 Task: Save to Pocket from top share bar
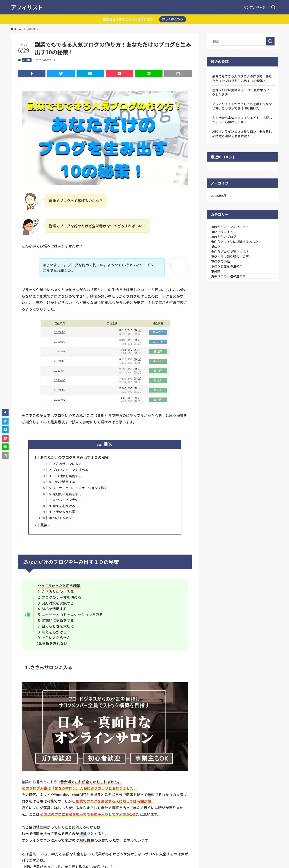pyautogui.click(x=120, y=73)
